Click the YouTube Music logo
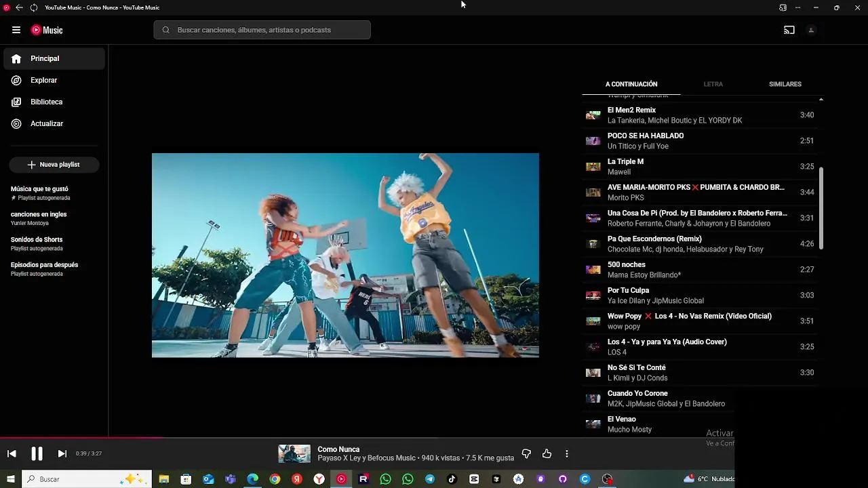The height and width of the screenshot is (488, 868). point(47,30)
